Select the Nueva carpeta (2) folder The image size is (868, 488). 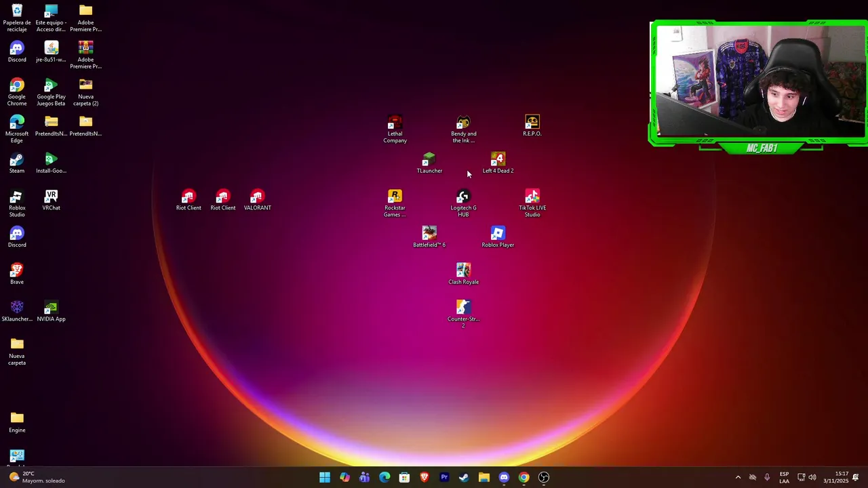click(85, 92)
